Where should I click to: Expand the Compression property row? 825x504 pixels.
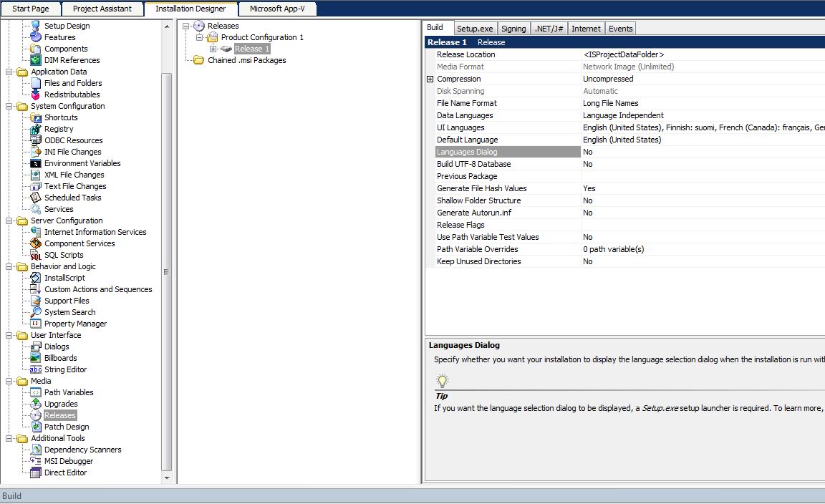(x=430, y=79)
